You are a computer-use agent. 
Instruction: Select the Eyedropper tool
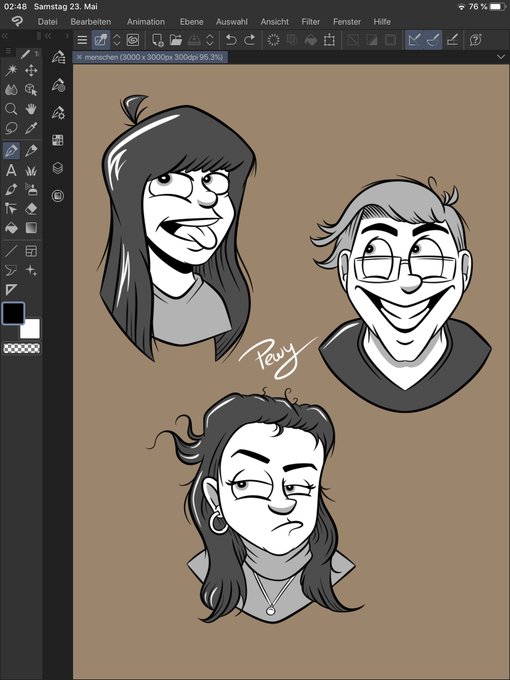pos(31,128)
